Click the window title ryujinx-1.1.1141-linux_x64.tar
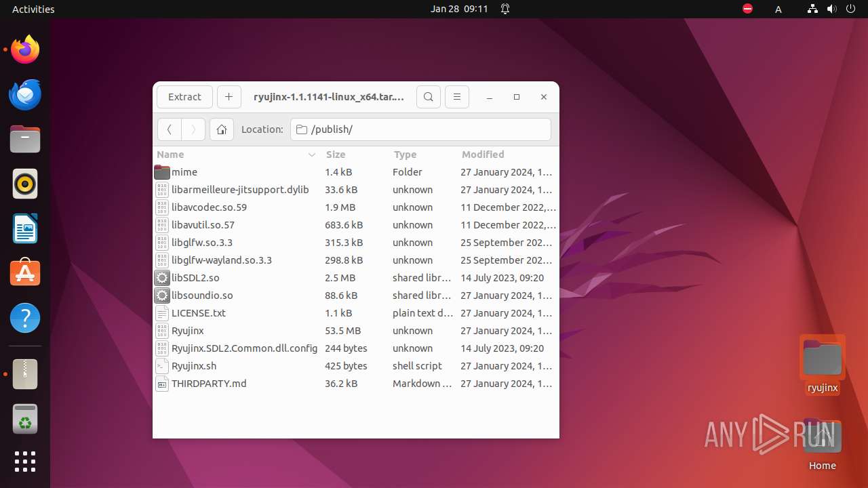Viewport: 868px width, 488px height. pos(329,97)
